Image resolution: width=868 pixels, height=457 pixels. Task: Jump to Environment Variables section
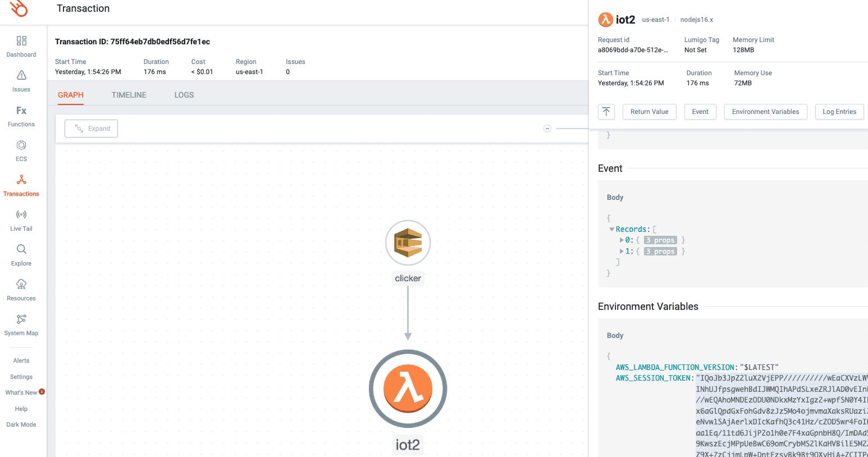766,112
